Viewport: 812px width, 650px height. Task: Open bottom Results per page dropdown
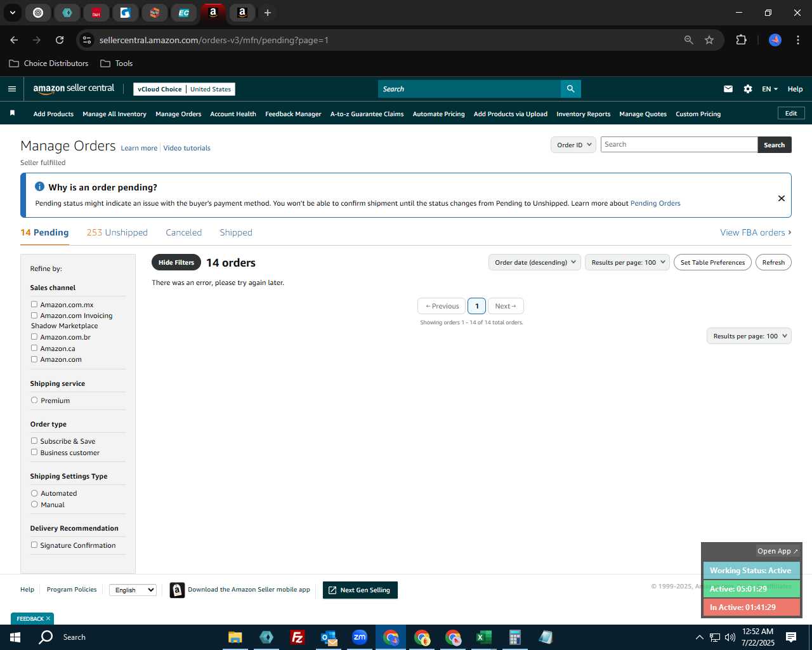pyautogui.click(x=749, y=336)
